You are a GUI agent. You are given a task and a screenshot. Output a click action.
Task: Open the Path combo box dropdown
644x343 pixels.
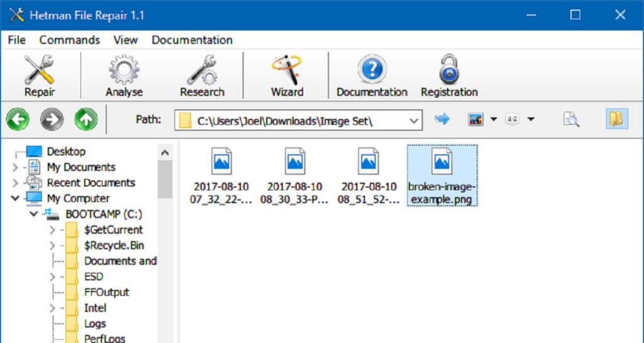413,120
